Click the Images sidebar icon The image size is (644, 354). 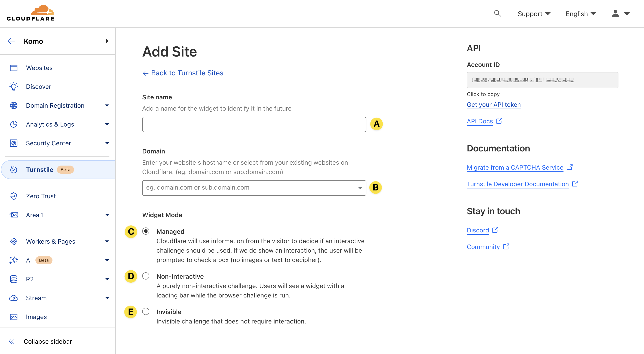[x=13, y=317]
